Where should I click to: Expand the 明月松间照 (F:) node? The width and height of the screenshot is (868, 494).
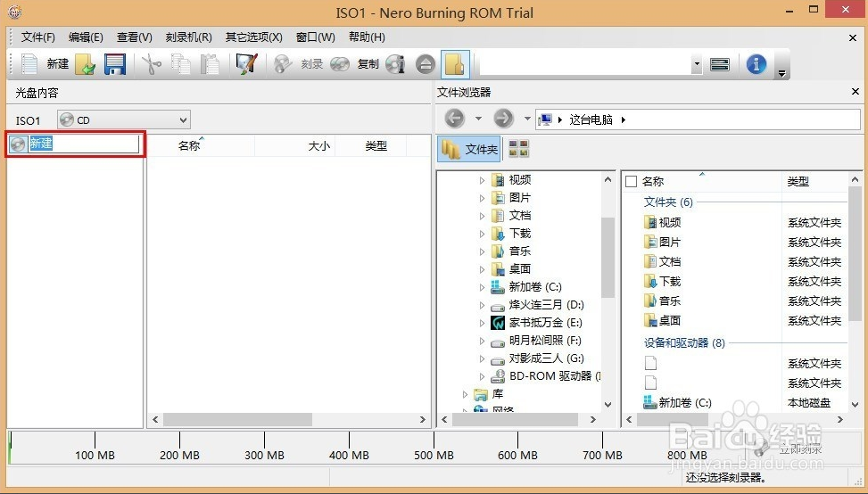482,341
